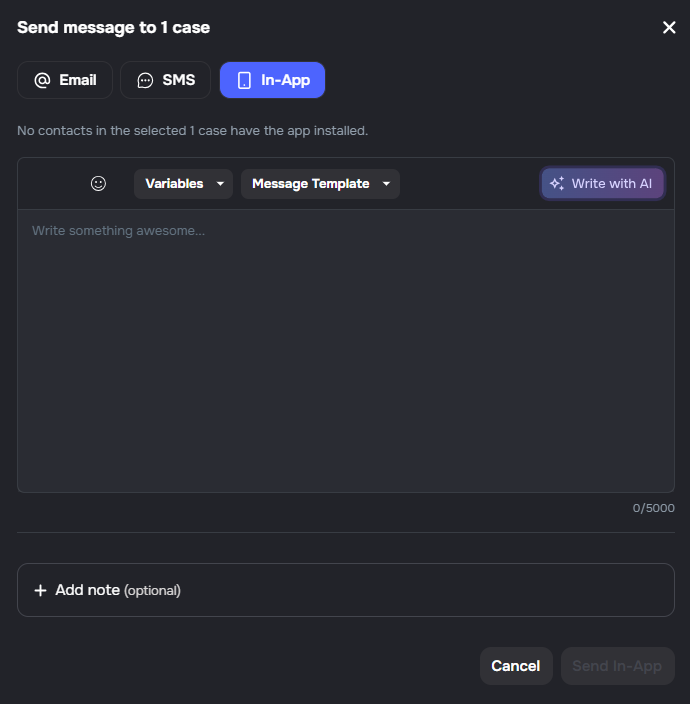Click the sparkle icon in Write with AI

(557, 184)
